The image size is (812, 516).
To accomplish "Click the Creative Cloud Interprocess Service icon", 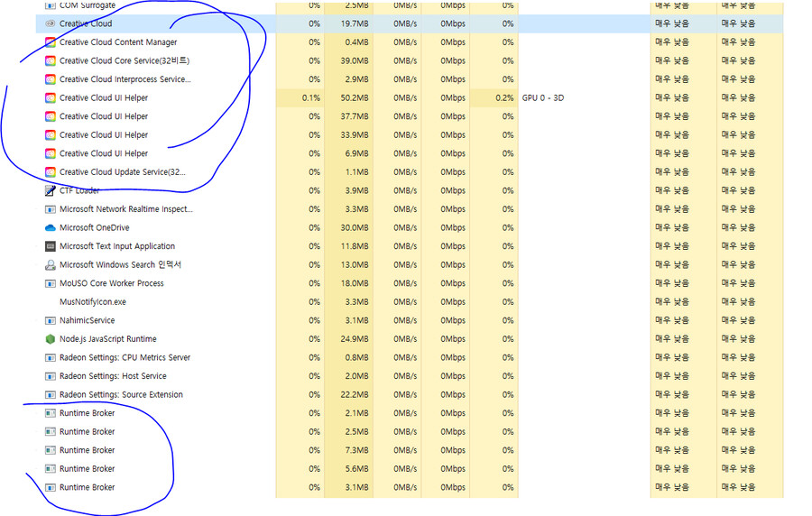I will coord(51,79).
